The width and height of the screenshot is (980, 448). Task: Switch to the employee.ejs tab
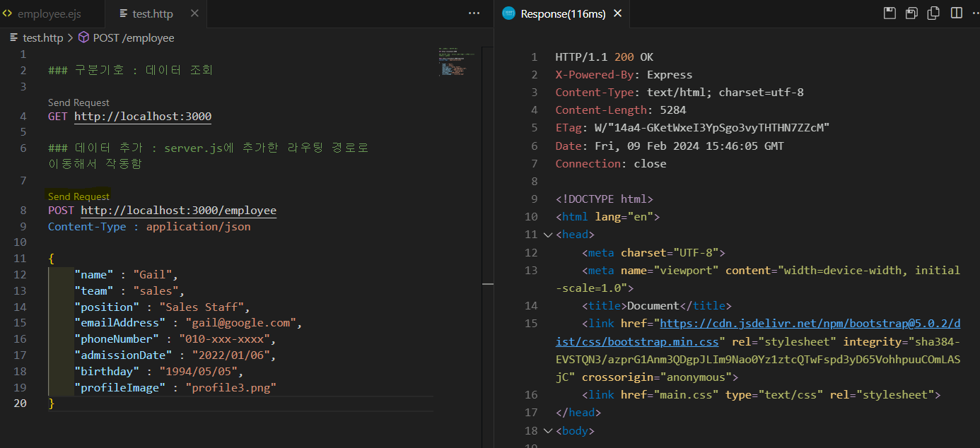pyautogui.click(x=51, y=13)
